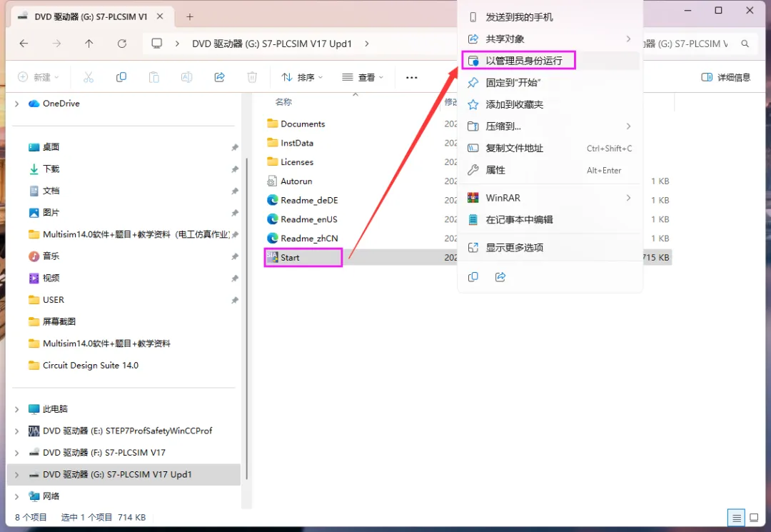This screenshot has width=771, height=532.
Task: Add a new tab with plus button
Action: point(190,16)
